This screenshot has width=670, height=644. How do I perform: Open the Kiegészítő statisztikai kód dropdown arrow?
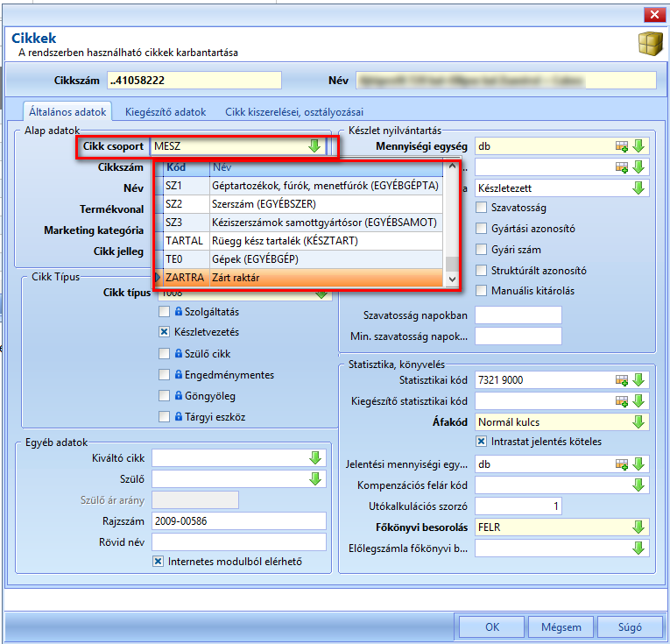pyautogui.click(x=638, y=401)
